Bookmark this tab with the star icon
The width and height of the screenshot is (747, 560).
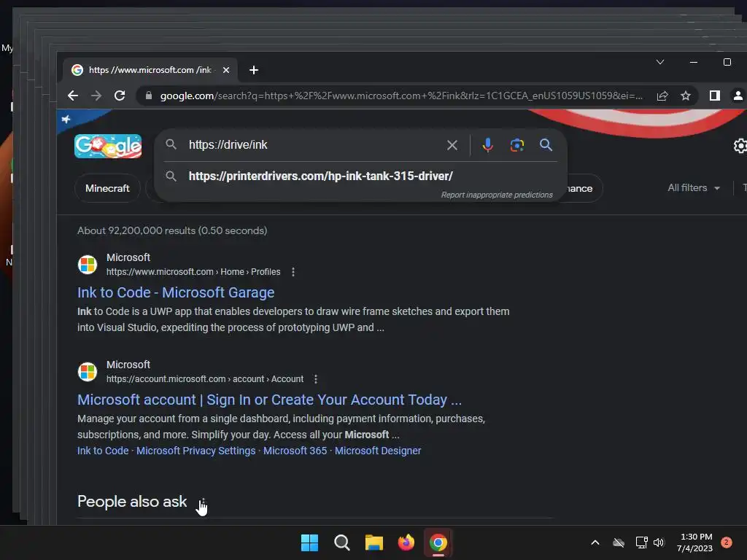point(686,96)
